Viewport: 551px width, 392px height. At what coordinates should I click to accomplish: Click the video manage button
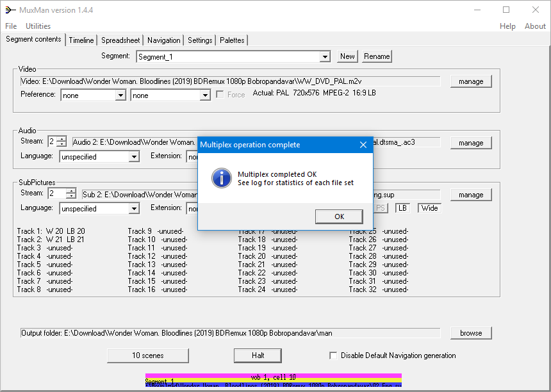coord(471,81)
